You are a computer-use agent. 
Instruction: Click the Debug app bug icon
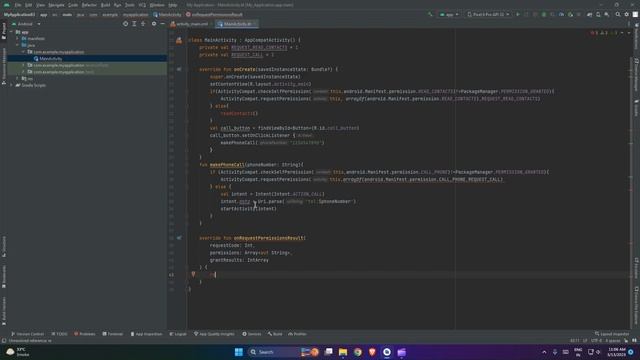point(544,14)
